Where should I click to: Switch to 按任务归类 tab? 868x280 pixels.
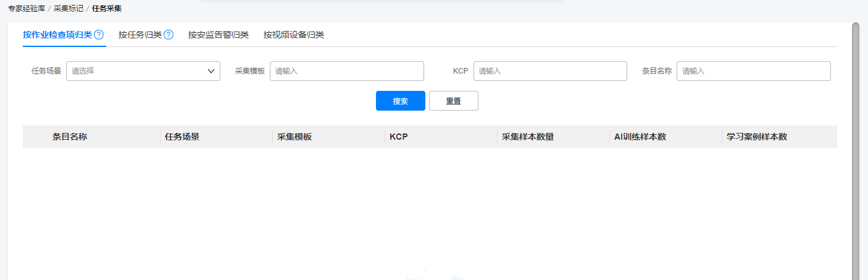pyautogui.click(x=140, y=35)
